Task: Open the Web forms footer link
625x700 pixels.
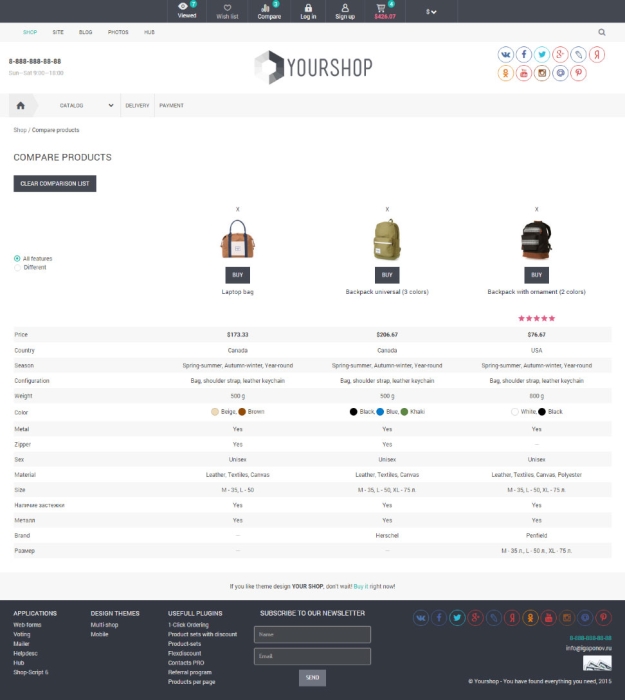Action: pos(27,625)
